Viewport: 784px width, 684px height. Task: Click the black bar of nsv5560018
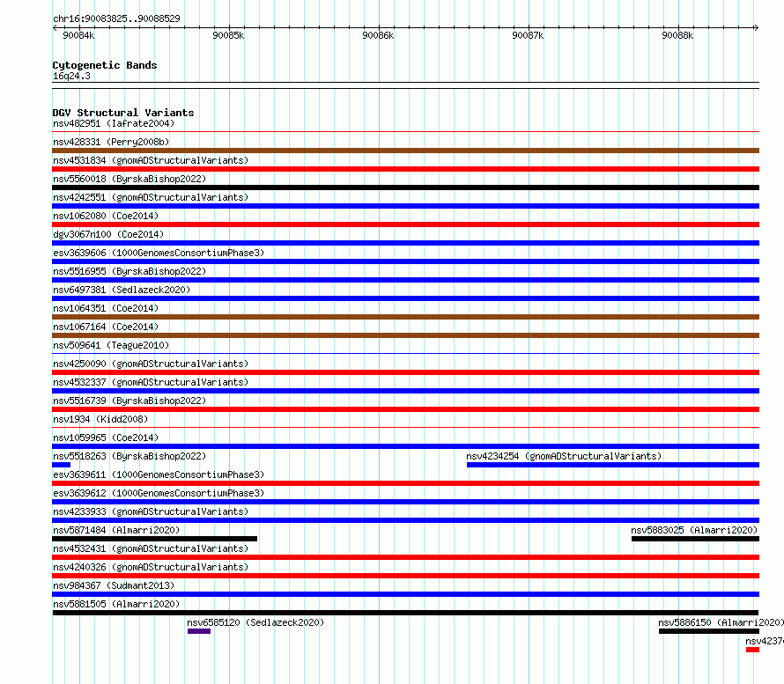pyautogui.click(x=405, y=188)
